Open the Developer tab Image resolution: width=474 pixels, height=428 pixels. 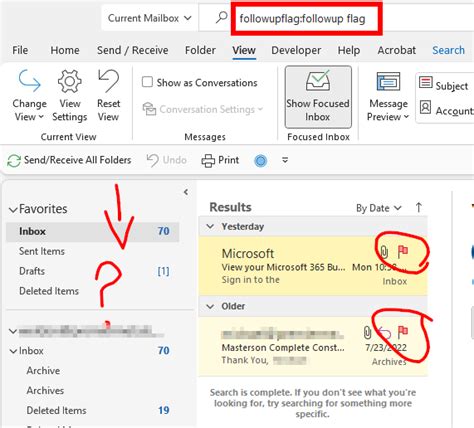[x=296, y=50]
